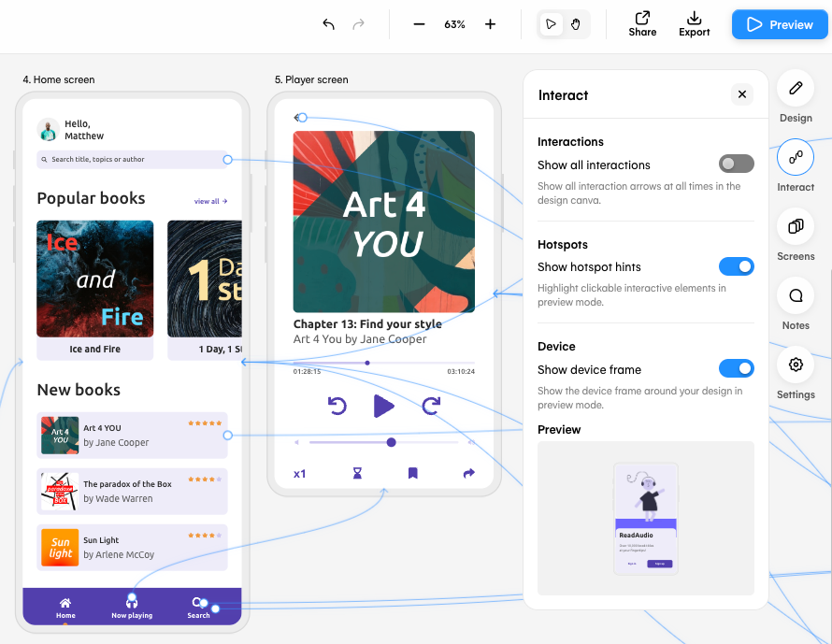Click the Search nav icon

[197, 602]
